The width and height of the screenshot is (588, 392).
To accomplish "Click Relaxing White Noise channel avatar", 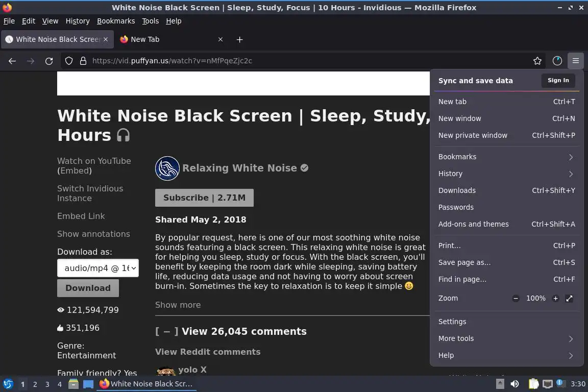I will pos(167,168).
